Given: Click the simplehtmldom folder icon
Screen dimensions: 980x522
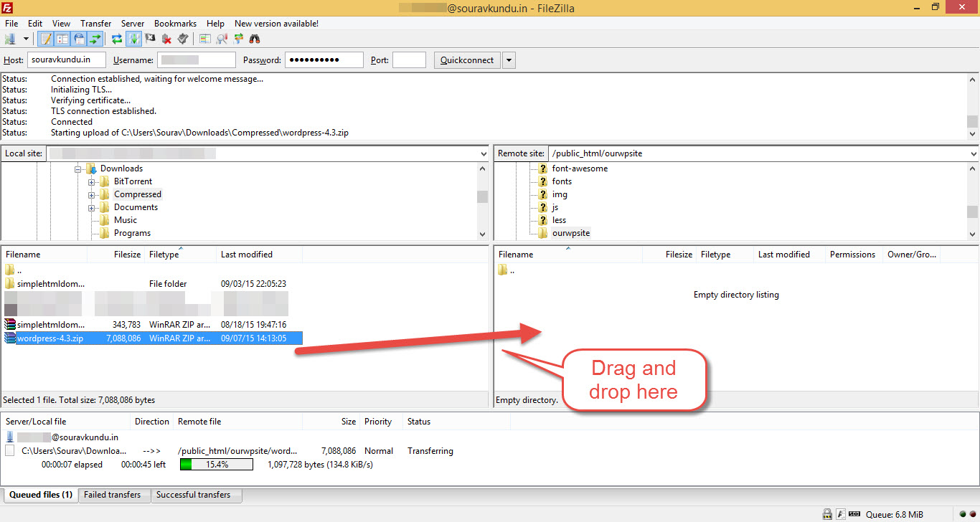Looking at the screenshot, I should coord(10,283).
